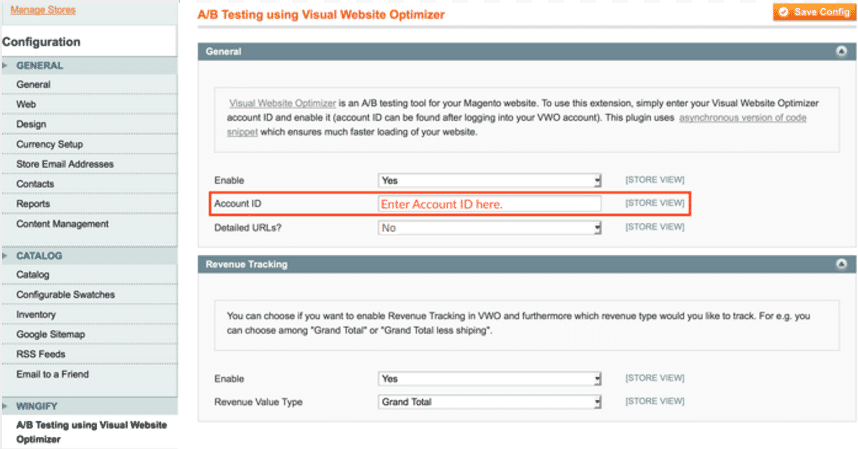This screenshot has width=858, height=449.
Task: Click the Account ID field label
Action: click(x=237, y=203)
